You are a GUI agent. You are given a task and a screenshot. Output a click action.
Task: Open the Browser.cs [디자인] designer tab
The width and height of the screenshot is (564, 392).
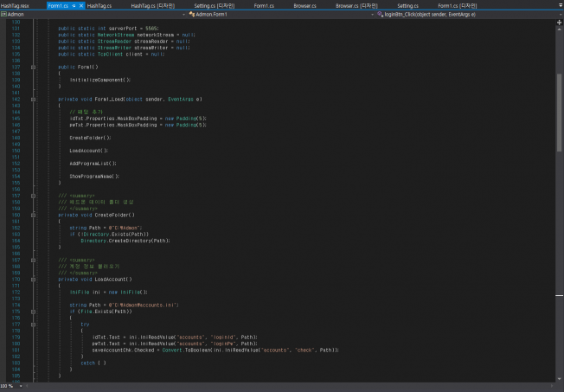click(x=356, y=6)
